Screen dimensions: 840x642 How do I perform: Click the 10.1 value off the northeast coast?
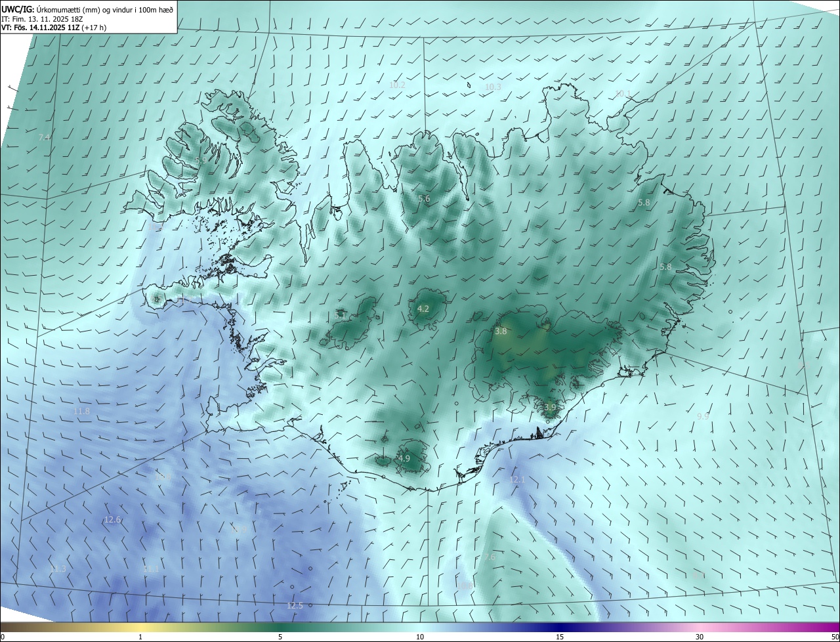tap(623, 94)
